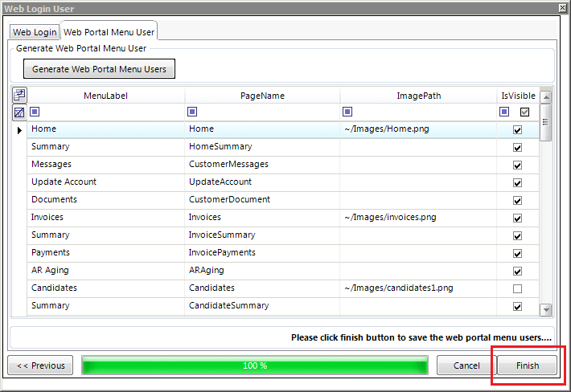Sort by the IsVisible column header
Image resolution: width=571 pixels, height=392 pixels.
(x=518, y=96)
